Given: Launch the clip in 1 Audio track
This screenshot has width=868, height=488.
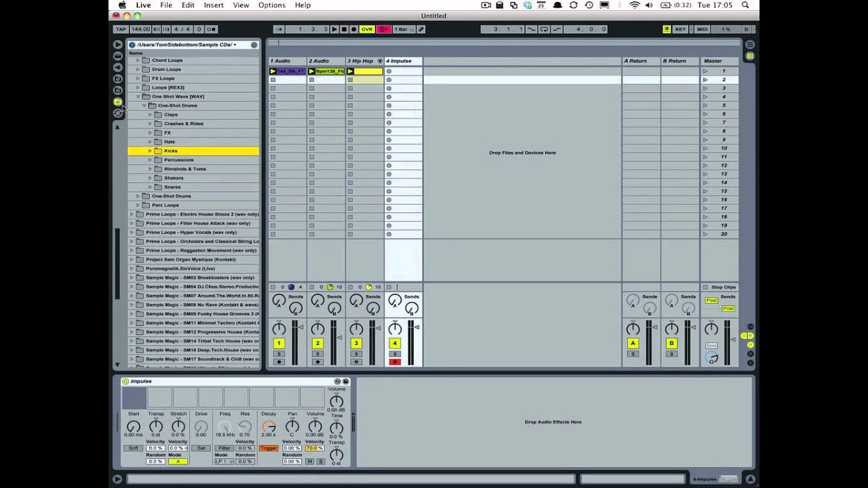Looking at the screenshot, I should point(273,71).
